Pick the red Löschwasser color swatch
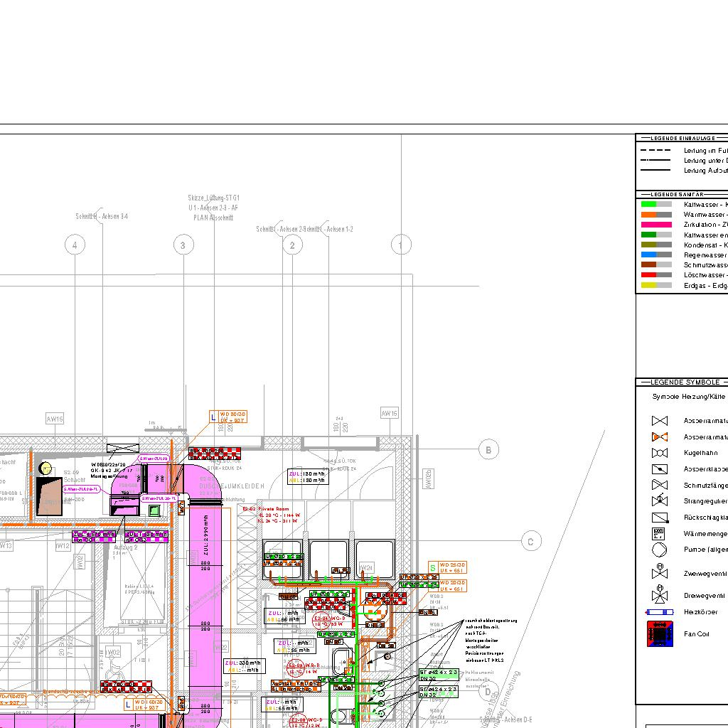728x728 pixels. point(648,274)
